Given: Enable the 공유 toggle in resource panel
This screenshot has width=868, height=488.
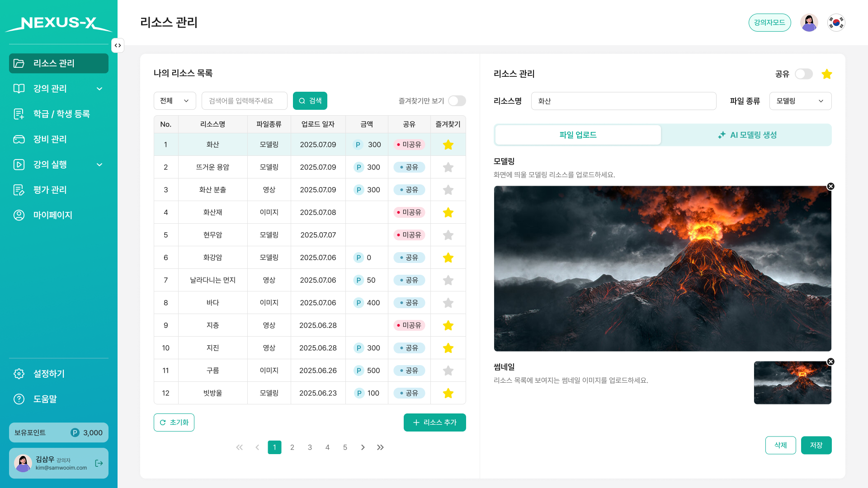Looking at the screenshot, I should [803, 74].
